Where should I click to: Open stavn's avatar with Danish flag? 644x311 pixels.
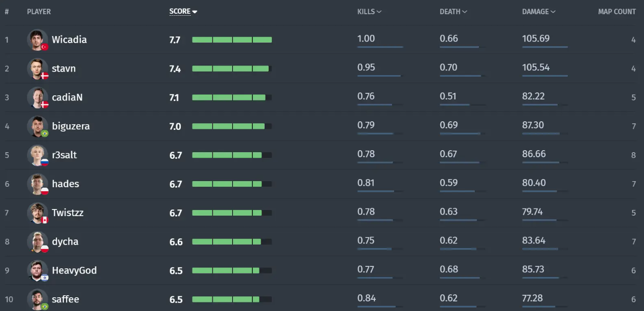38,68
